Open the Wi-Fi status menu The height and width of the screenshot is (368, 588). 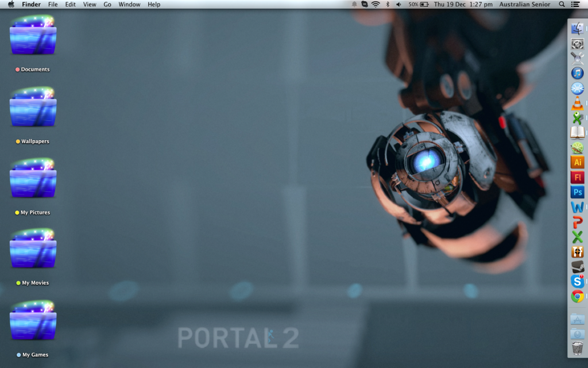coord(376,5)
